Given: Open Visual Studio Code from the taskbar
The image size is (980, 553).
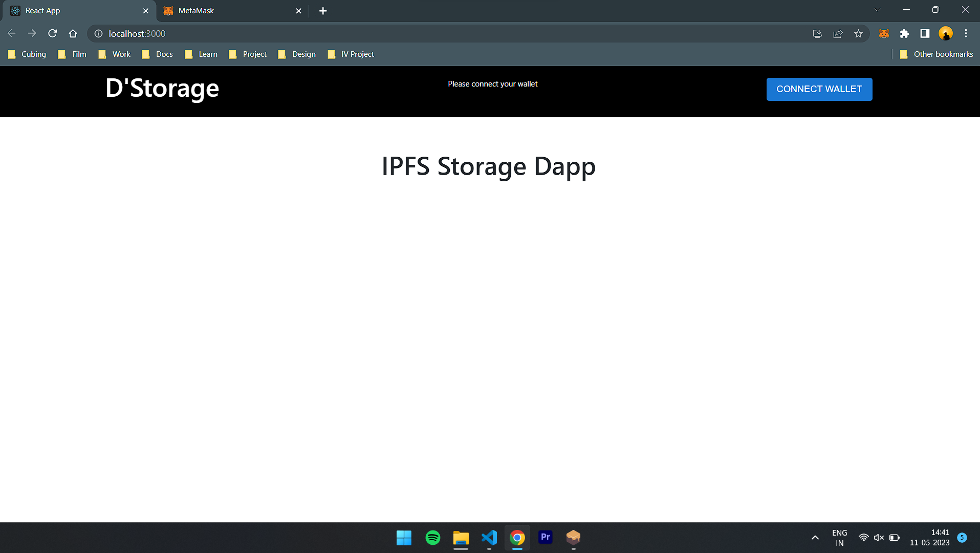Looking at the screenshot, I should pos(489,538).
